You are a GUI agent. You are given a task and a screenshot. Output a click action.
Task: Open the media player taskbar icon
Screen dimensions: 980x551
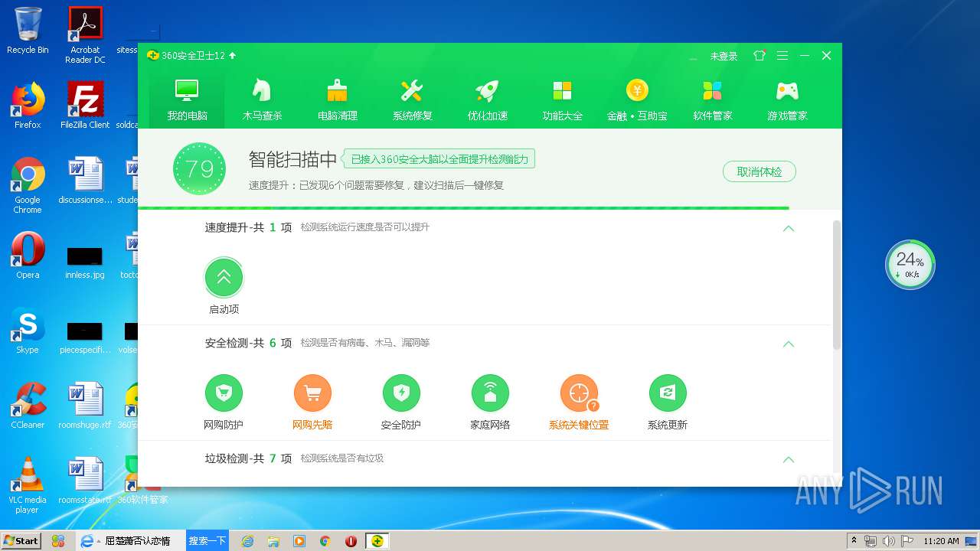pyautogui.click(x=299, y=541)
